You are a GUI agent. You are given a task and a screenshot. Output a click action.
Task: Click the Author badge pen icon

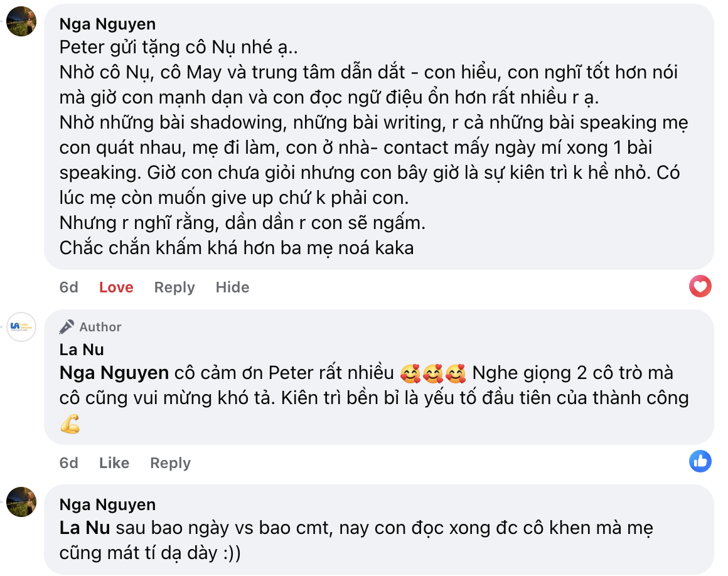[67, 326]
